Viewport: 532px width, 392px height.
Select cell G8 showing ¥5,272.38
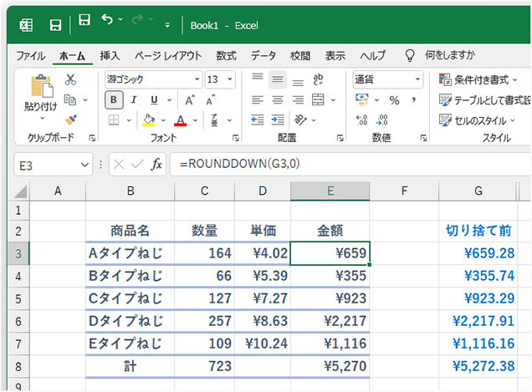[478, 366]
